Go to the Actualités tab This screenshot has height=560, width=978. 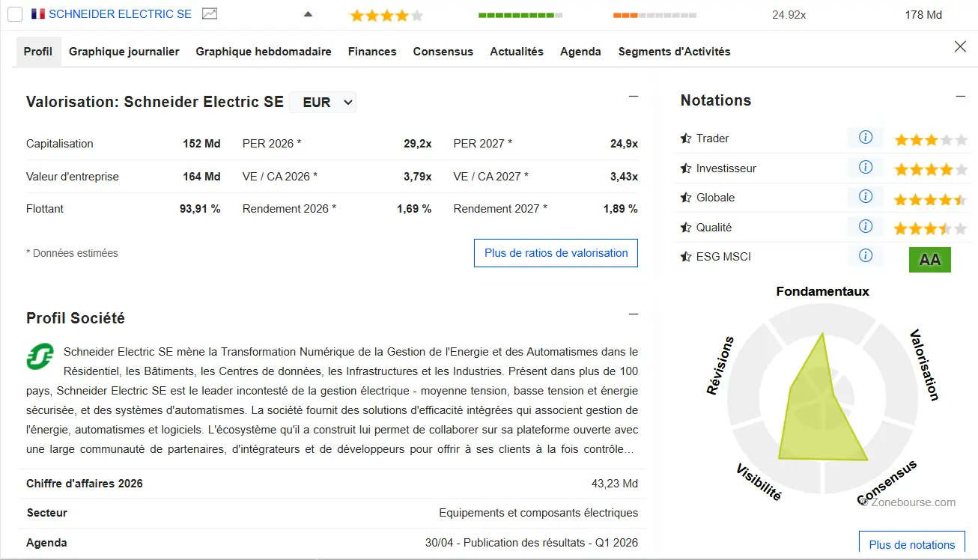click(x=517, y=52)
